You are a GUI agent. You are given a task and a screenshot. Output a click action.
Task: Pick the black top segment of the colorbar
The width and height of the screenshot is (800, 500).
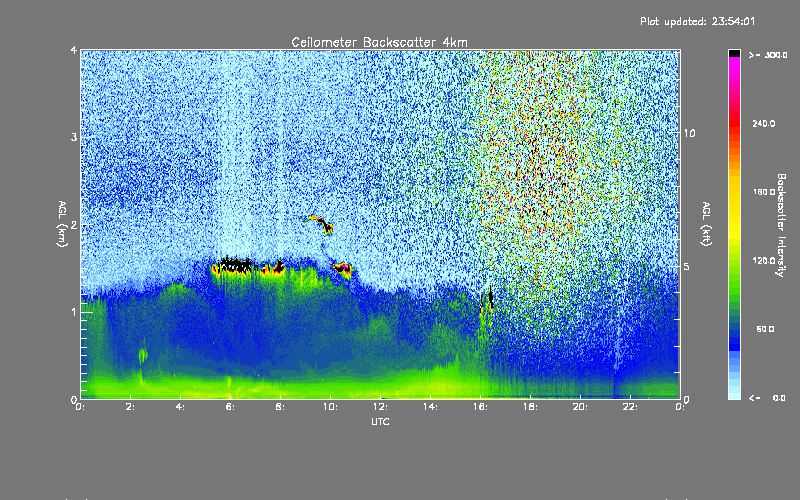pyautogui.click(x=734, y=53)
